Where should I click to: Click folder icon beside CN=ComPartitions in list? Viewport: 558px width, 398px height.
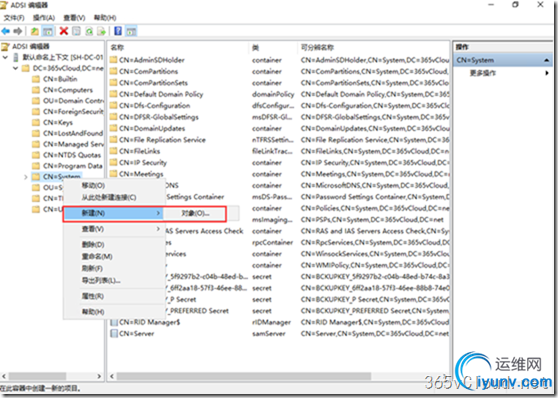coord(114,71)
